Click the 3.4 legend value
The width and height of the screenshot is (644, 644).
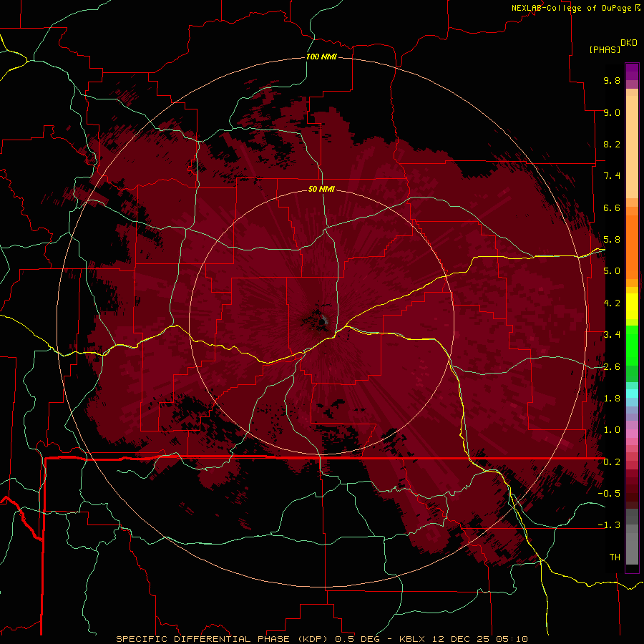pos(612,335)
